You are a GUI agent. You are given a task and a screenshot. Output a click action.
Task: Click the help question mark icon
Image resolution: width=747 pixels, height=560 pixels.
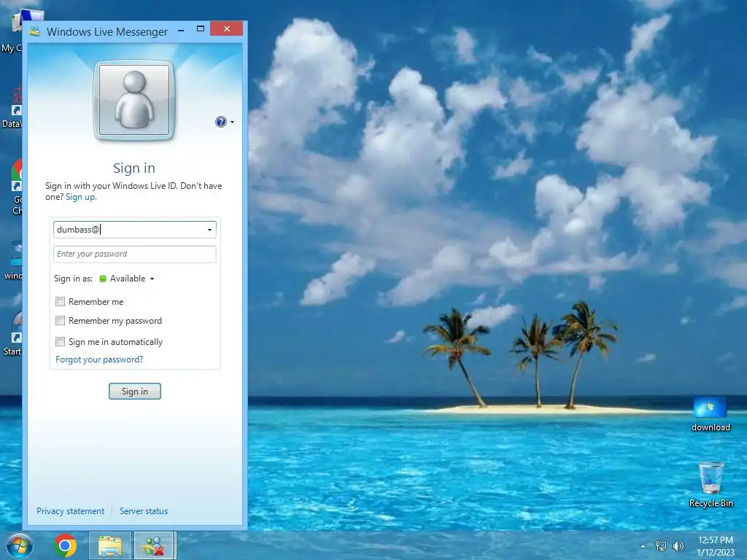220,122
